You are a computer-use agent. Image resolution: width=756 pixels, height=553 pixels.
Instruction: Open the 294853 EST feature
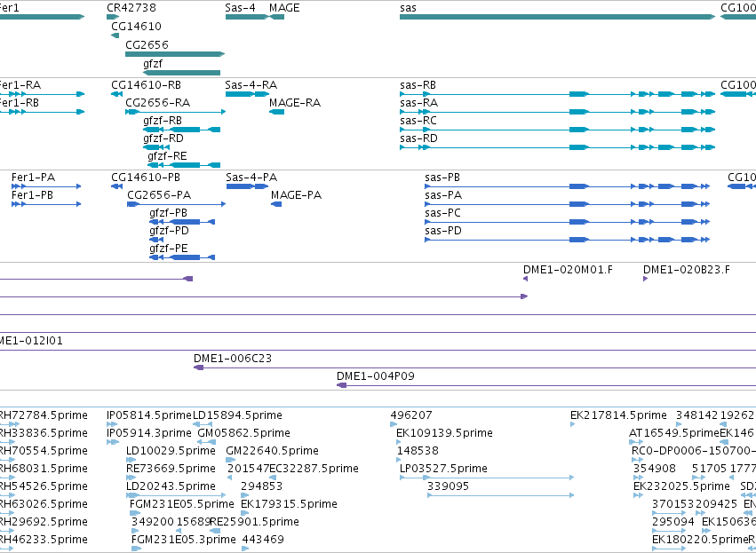(x=245, y=495)
